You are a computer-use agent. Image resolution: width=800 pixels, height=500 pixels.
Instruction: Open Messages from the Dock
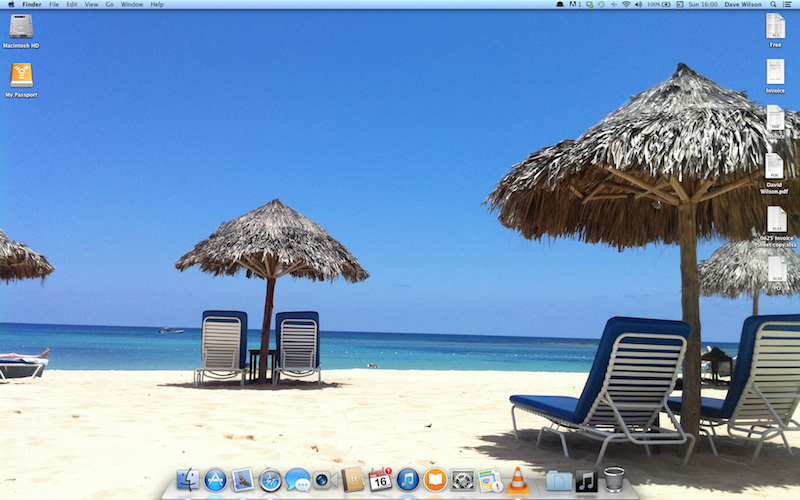pyautogui.click(x=297, y=480)
